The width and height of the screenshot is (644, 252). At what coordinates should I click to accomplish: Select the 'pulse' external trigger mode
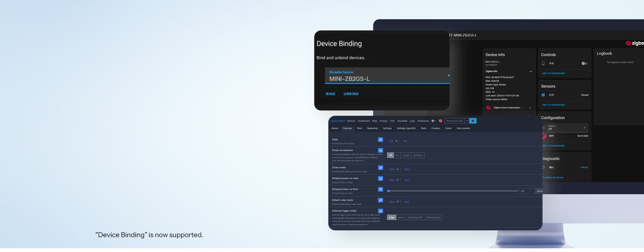[x=401, y=217]
